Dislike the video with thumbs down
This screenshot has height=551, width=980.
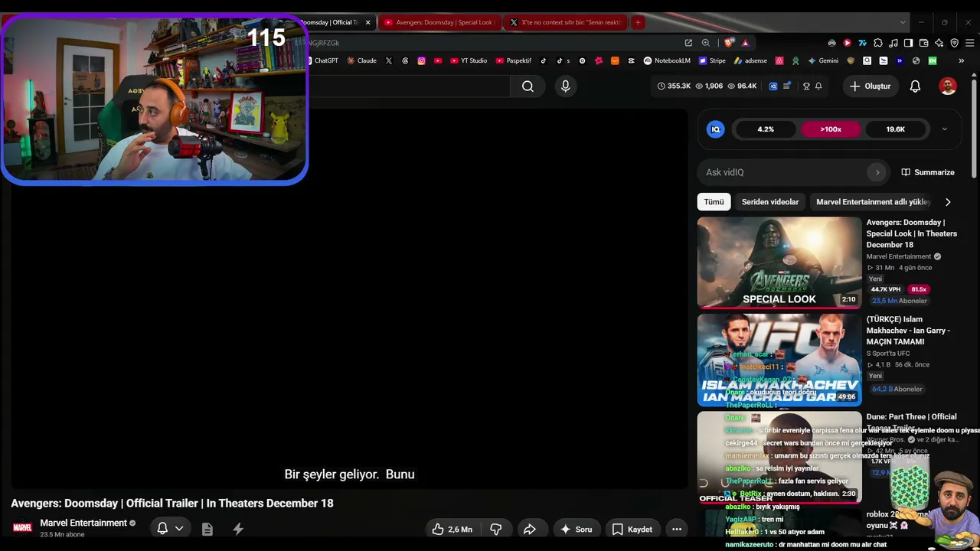coord(495,529)
